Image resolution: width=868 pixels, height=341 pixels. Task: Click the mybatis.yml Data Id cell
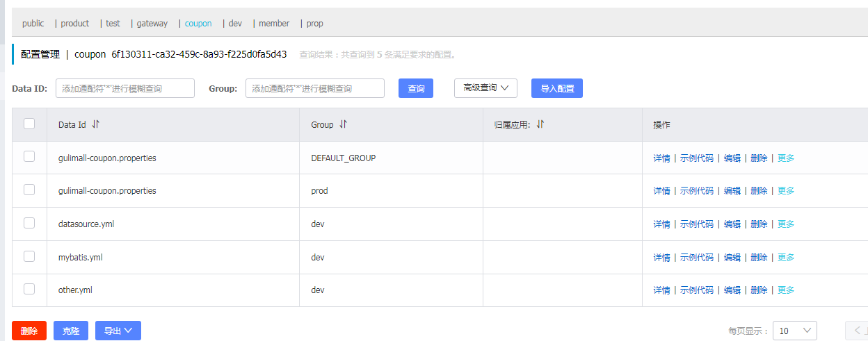[x=173, y=257]
